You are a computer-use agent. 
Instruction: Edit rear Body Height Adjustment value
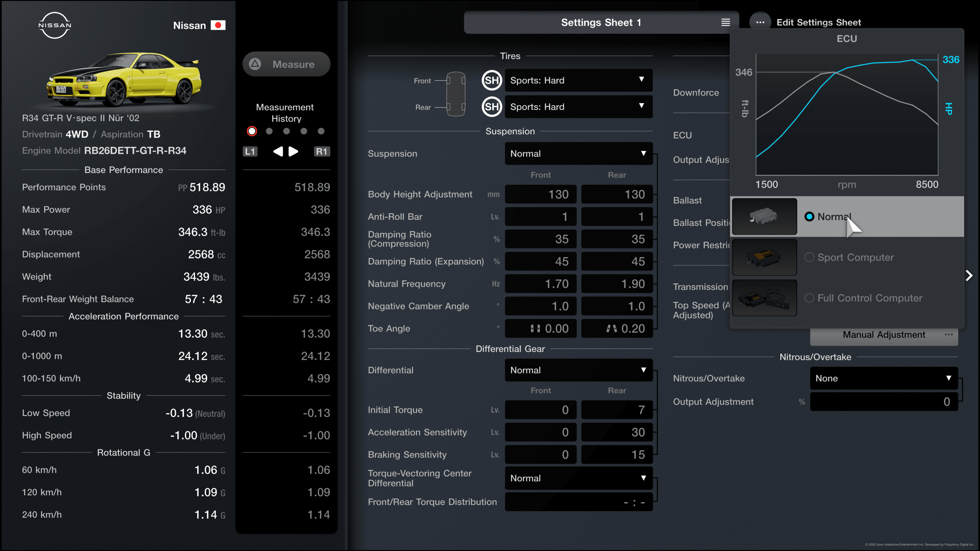(617, 194)
